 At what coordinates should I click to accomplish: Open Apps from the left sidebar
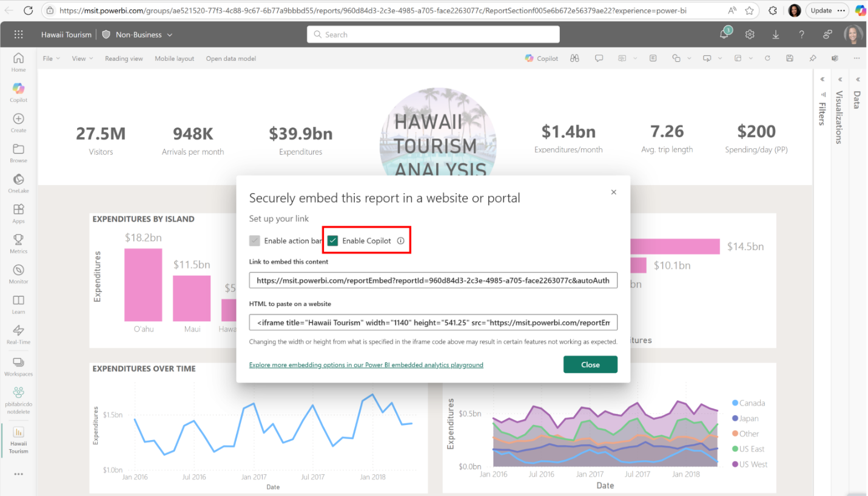coord(18,214)
